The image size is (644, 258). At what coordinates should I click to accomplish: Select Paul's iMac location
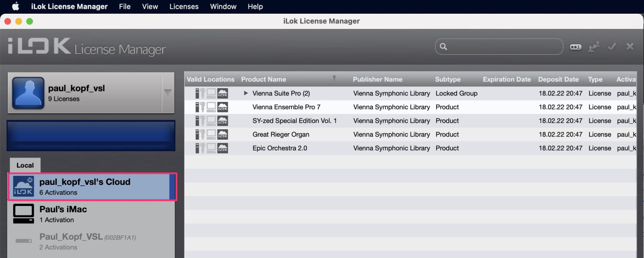(x=91, y=214)
